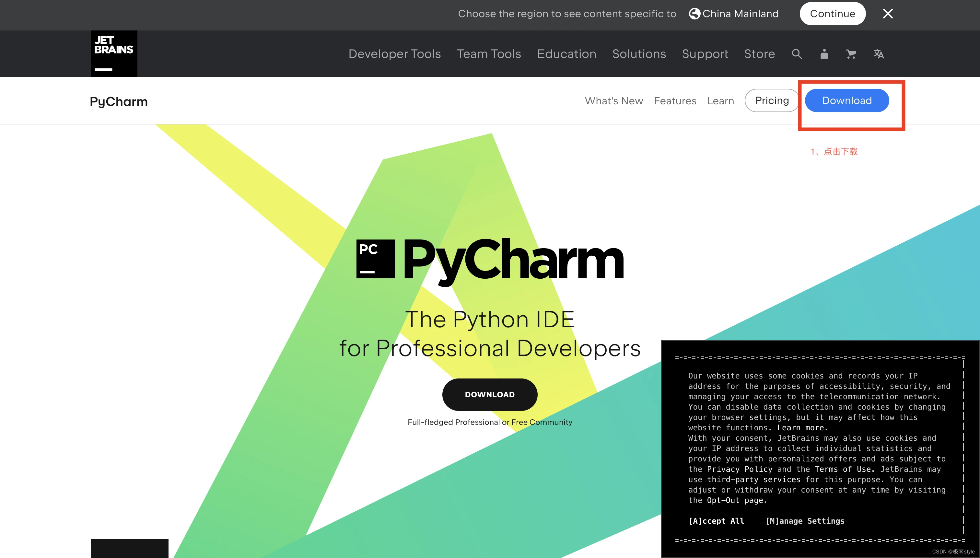Open the account profile icon
The height and width of the screenshot is (558, 980).
click(824, 54)
